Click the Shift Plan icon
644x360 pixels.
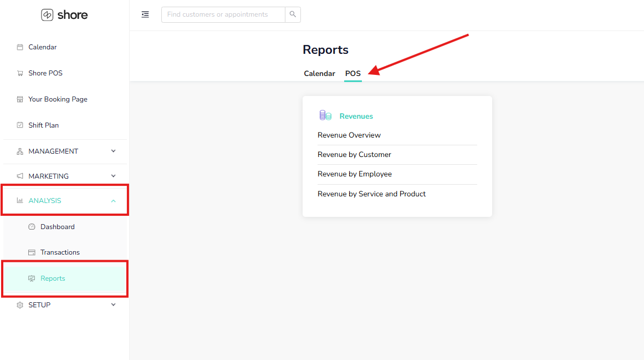click(20, 125)
